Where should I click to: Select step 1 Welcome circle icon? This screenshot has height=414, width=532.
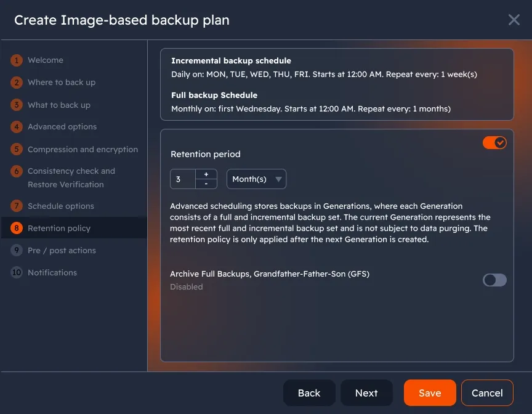point(16,60)
